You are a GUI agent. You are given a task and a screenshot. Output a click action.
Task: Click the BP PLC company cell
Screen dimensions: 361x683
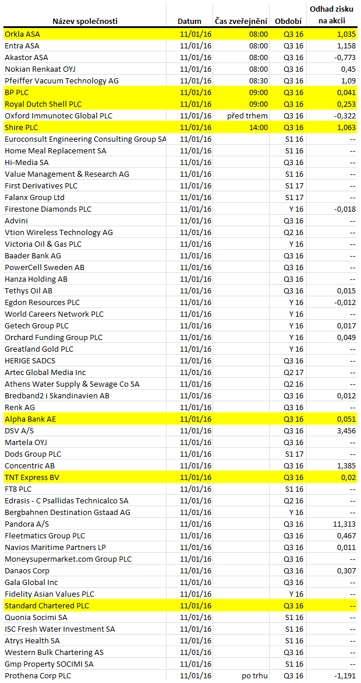point(85,92)
